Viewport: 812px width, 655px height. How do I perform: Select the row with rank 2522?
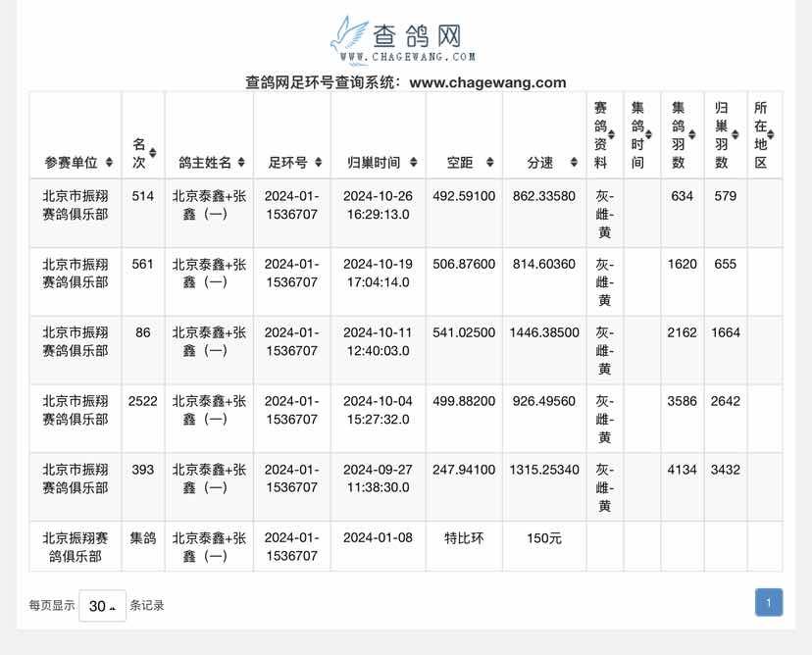(142, 401)
